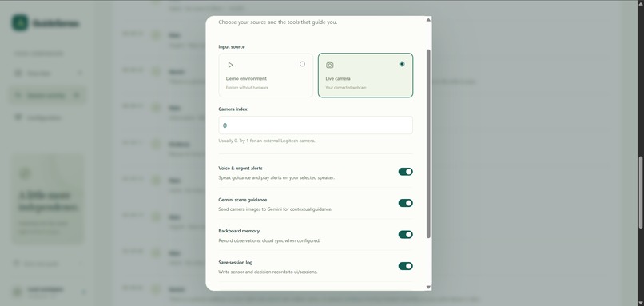This screenshot has height=306, width=644.
Task: Click the page scrollbar thumb behind dialog
Action: (641, 193)
